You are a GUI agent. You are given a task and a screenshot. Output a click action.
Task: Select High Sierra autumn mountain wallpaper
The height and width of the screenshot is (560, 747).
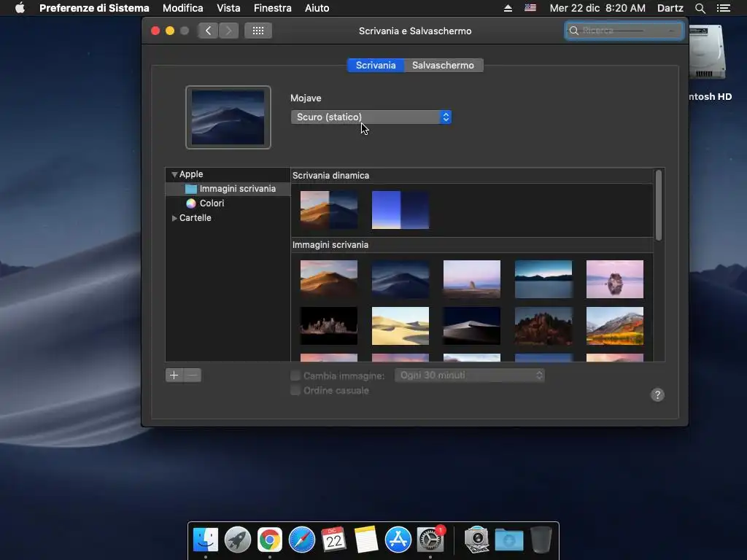click(x=614, y=326)
